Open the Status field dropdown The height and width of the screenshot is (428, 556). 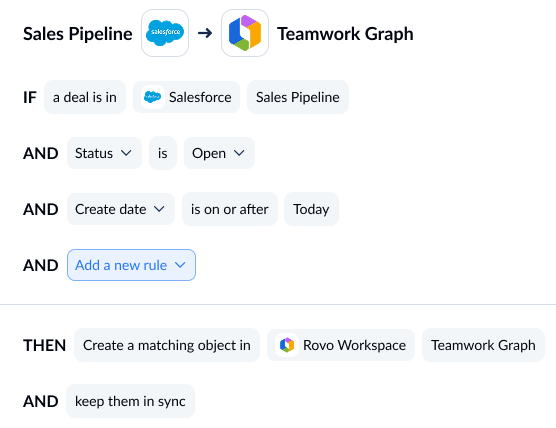point(104,153)
